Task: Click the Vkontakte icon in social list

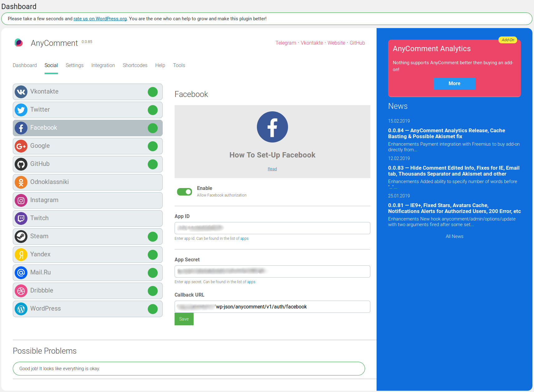Action: coord(21,92)
